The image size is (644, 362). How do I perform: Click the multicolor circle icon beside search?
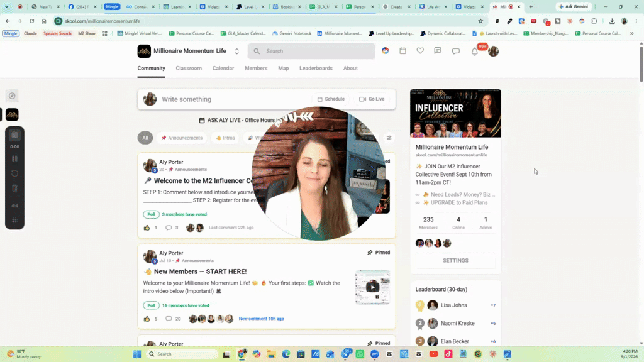[386, 51]
